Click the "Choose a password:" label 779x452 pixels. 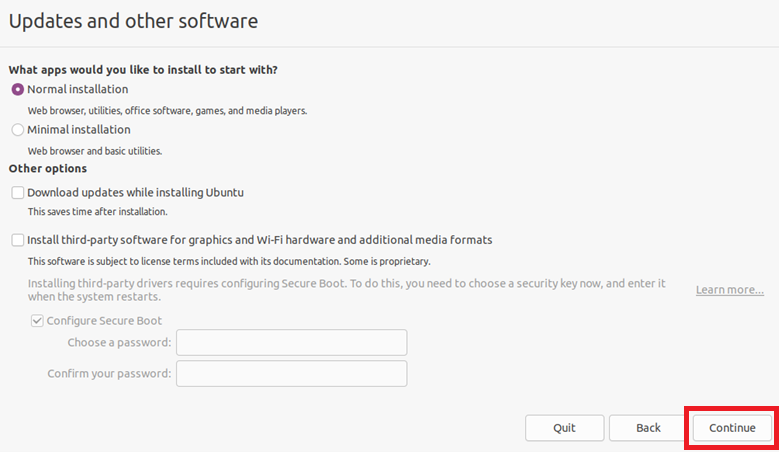(119, 343)
